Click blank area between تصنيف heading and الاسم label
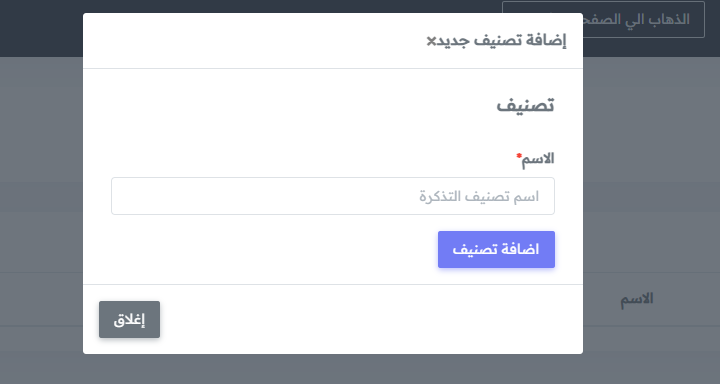Image resolution: width=720 pixels, height=384 pixels. pos(332,134)
